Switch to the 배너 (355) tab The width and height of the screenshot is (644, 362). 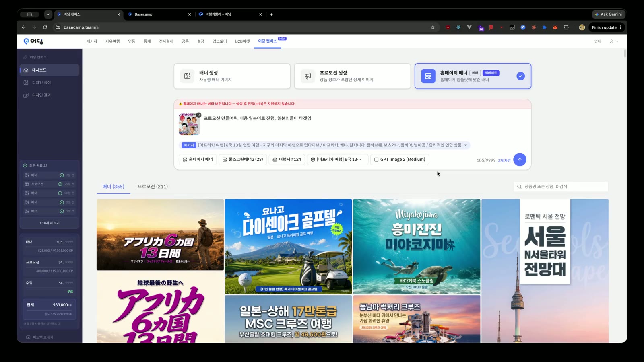coord(113,187)
